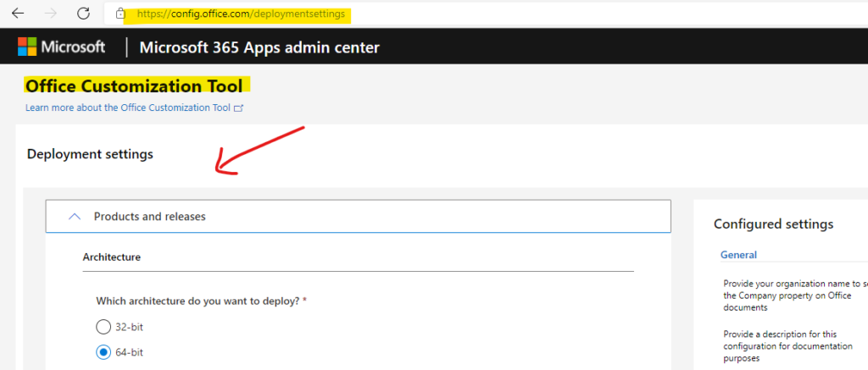868x370 pixels.
Task: Click the external link icon beside Learn more
Action: pyautogui.click(x=238, y=108)
